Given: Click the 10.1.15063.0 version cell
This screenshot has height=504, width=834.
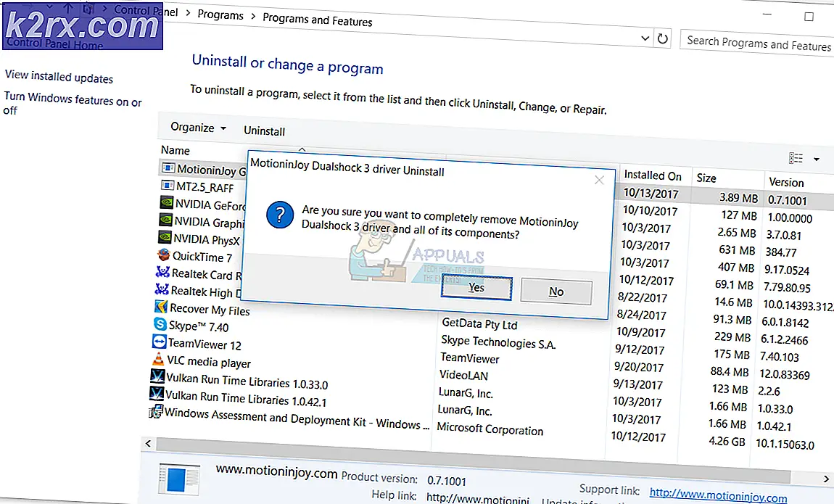Looking at the screenshot, I should pyautogui.click(x=785, y=444).
